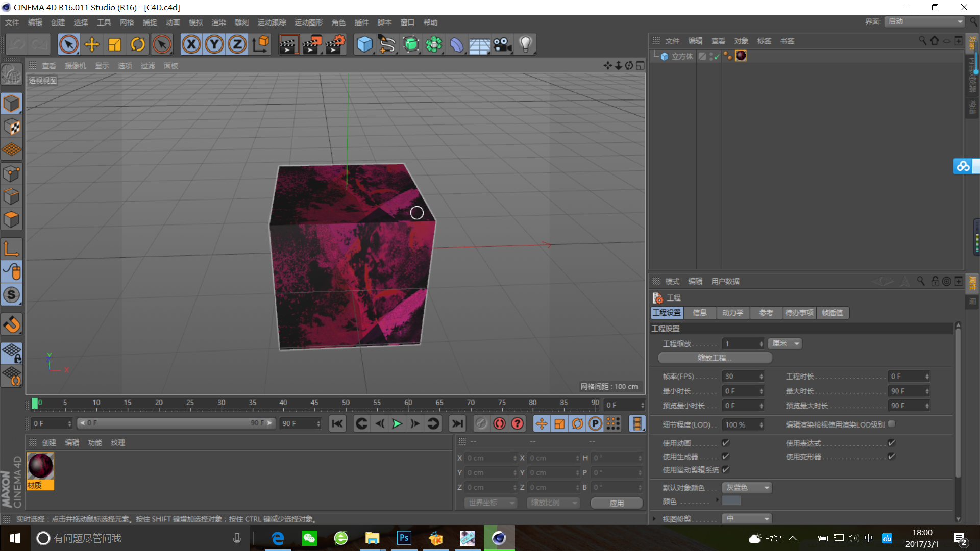This screenshot has height=551, width=980.
Task: Select the 材质 material thumbnail
Action: 40,471
